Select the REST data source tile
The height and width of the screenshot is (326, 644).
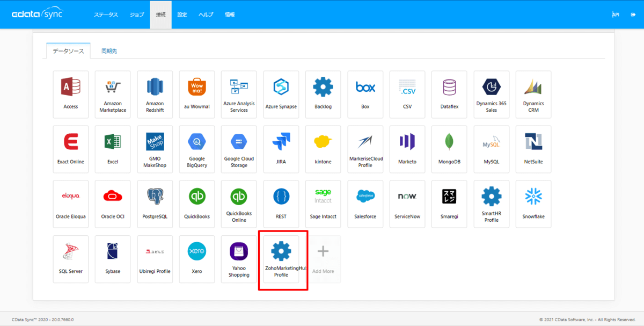[281, 204]
